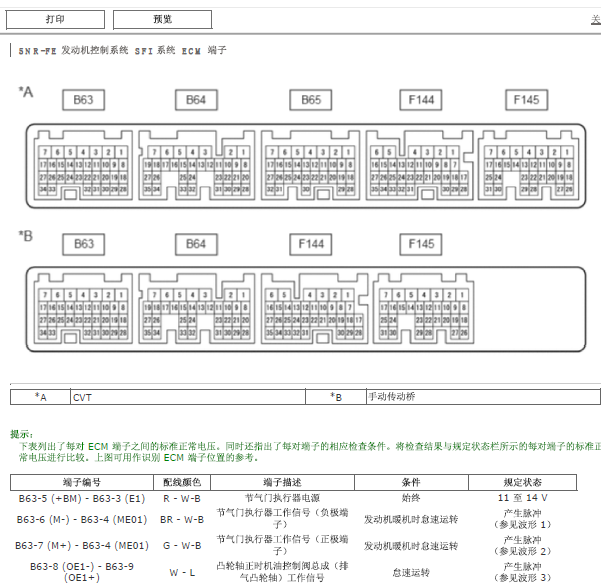Click the '规定状态' column header
This screenshot has height=585, width=601.
pyautogui.click(x=522, y=482)
